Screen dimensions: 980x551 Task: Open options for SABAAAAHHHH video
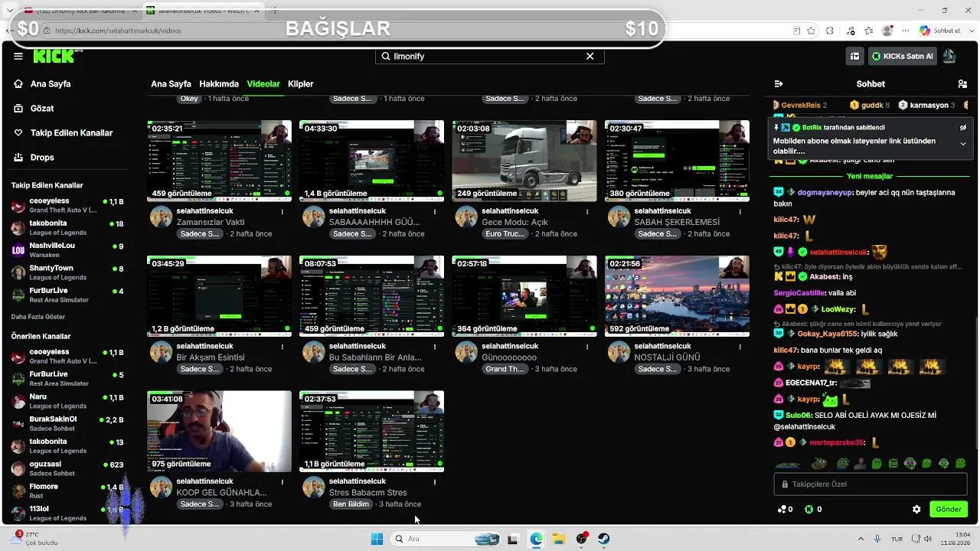coord(435,211)
